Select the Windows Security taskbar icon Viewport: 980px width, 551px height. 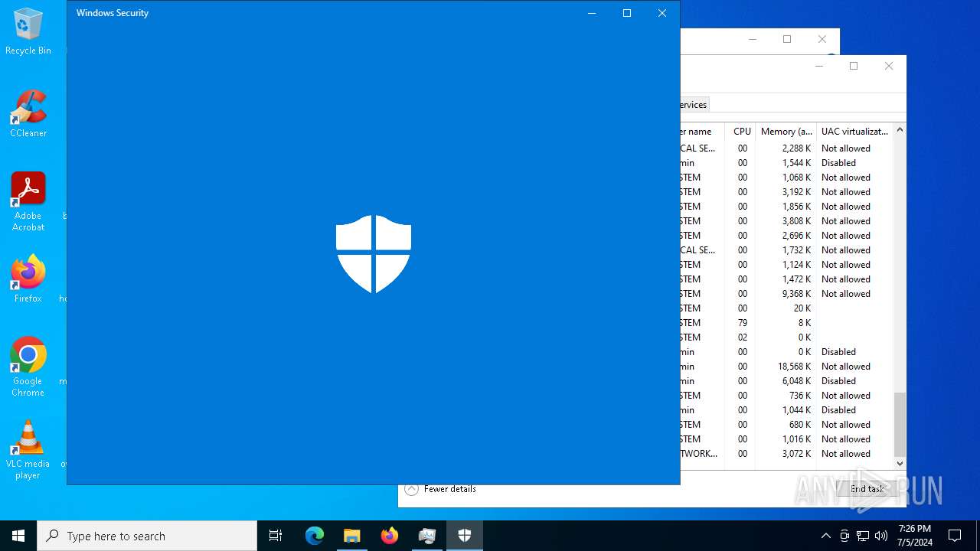point(465,536)
